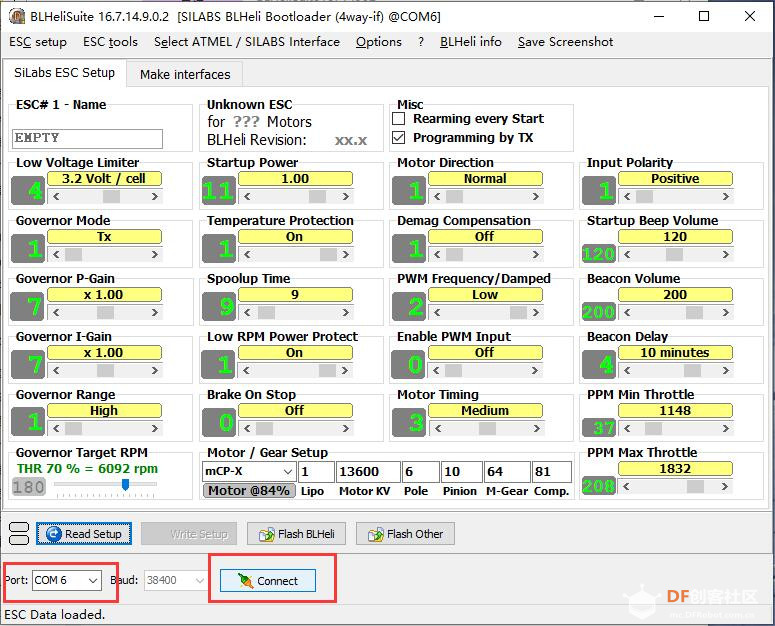Enable Rearming every Start checkbox
Screen dimensions: 775x626
coord(398,119)
